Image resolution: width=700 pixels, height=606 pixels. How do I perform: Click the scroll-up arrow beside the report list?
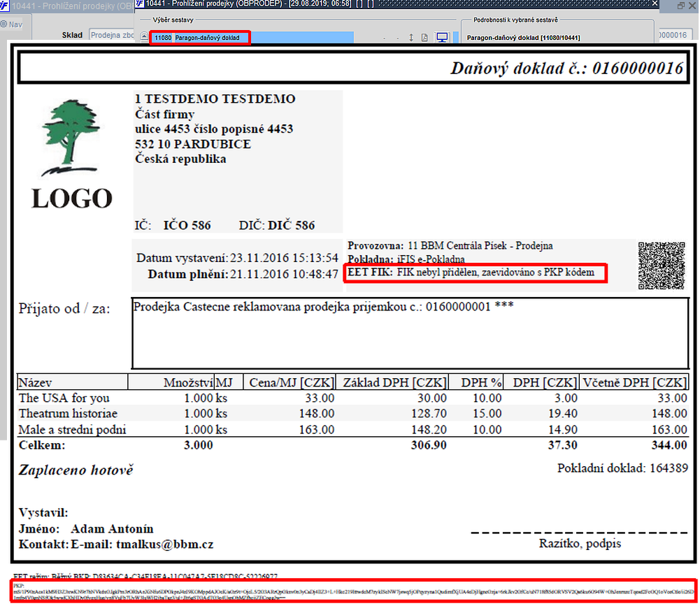tap(144, 37)
